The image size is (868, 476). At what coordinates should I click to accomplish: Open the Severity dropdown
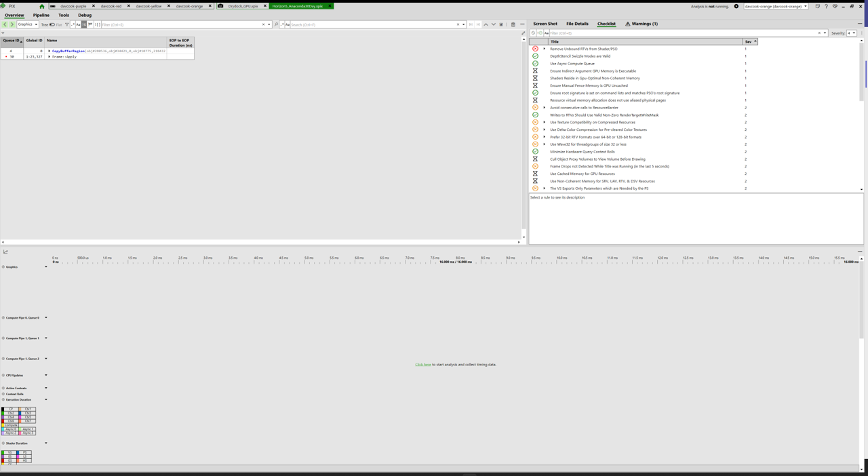tap(852, 33)
